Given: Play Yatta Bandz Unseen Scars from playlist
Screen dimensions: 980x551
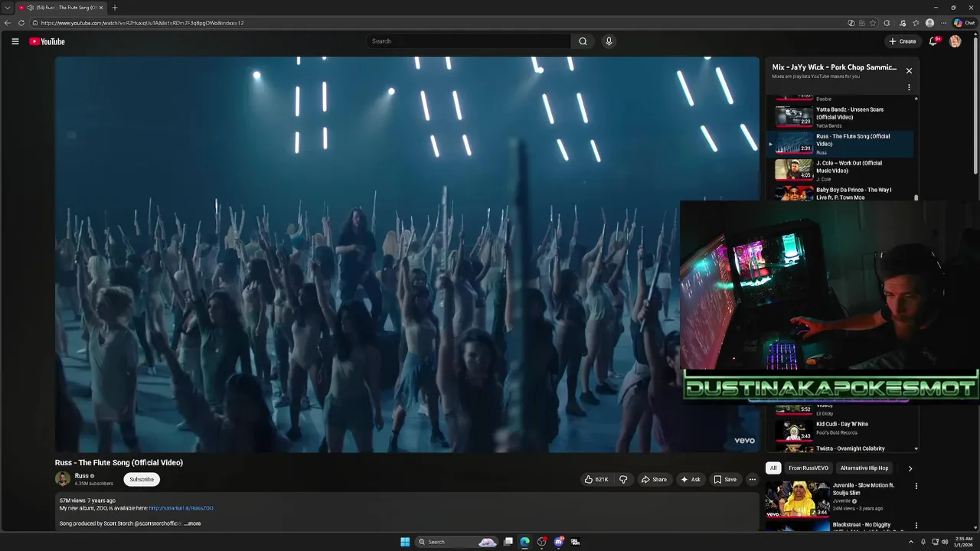Looking at the screenshot, I should click(841, 117).
